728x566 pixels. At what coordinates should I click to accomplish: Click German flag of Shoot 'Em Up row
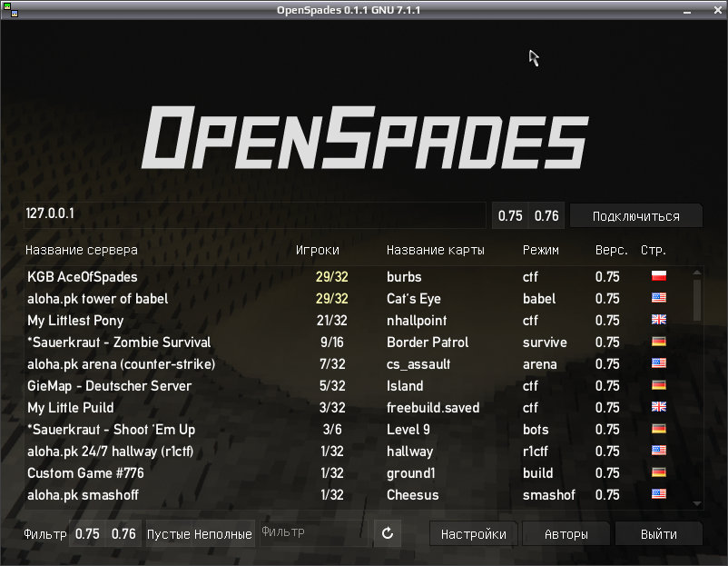658,429
